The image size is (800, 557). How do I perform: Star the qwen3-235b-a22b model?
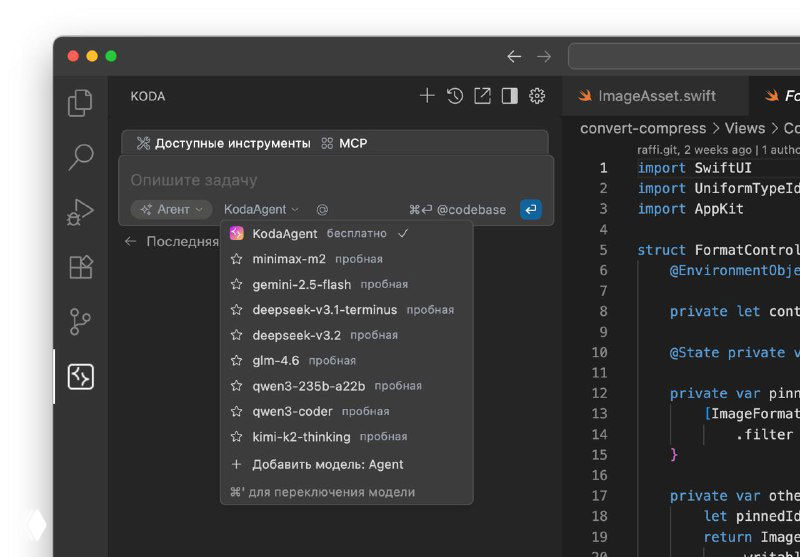(x=236, y=386)
